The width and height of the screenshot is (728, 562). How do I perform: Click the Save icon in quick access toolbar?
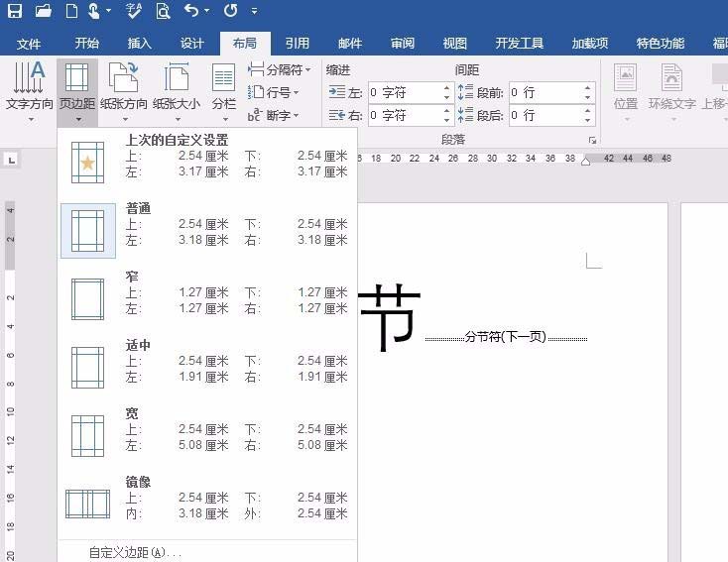click(15, 10)
